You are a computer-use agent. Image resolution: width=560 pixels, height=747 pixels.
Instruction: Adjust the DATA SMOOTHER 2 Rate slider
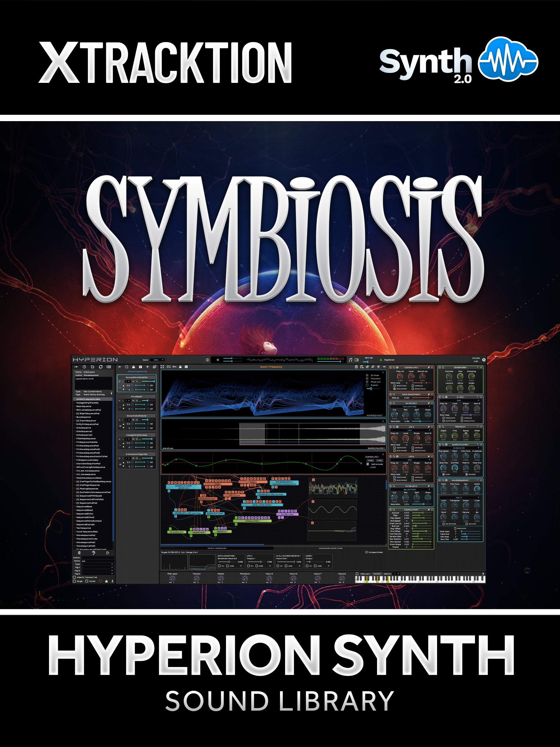422,398
